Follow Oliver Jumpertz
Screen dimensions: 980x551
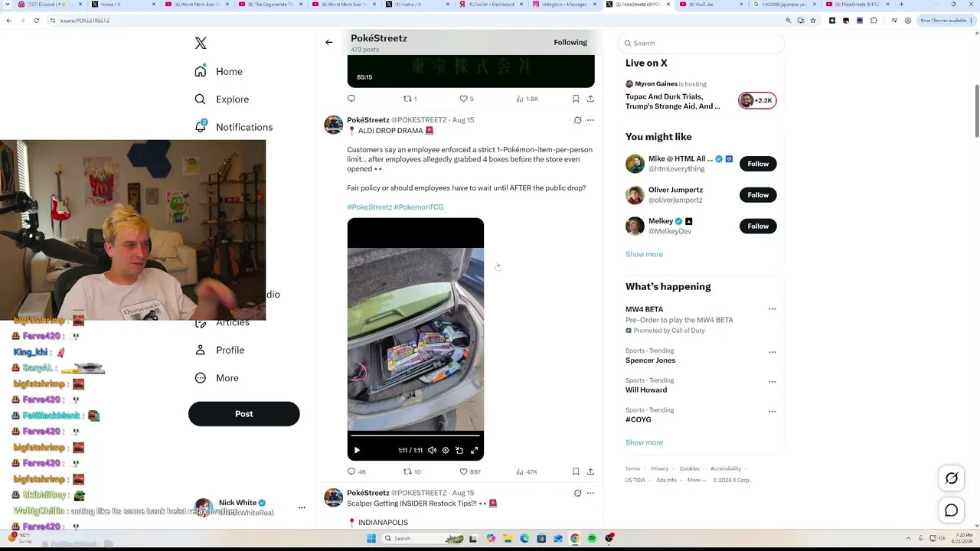pos(758,195)
